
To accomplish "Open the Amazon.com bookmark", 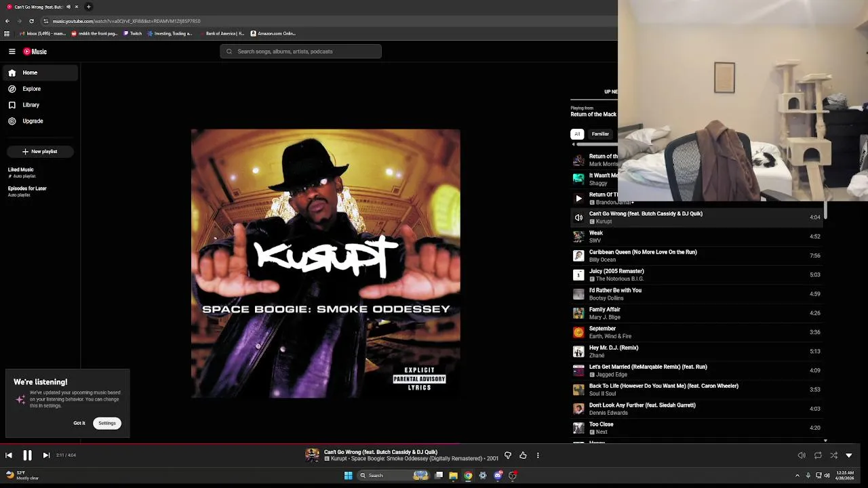I will click(273, 33).
